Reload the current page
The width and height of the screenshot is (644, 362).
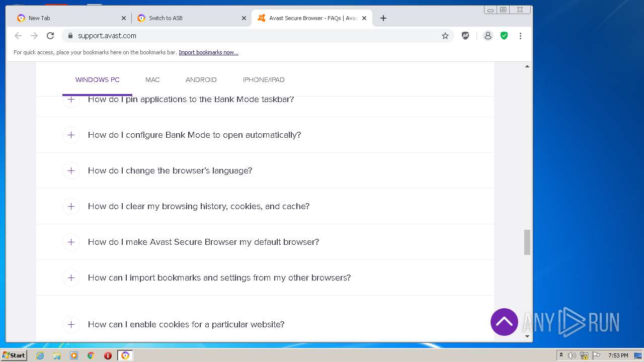50,36
